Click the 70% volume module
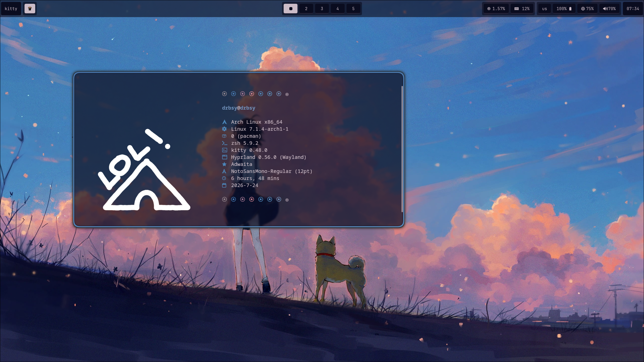Image resolution: width=644 pixels, height=362 pixels. point(609,9)
